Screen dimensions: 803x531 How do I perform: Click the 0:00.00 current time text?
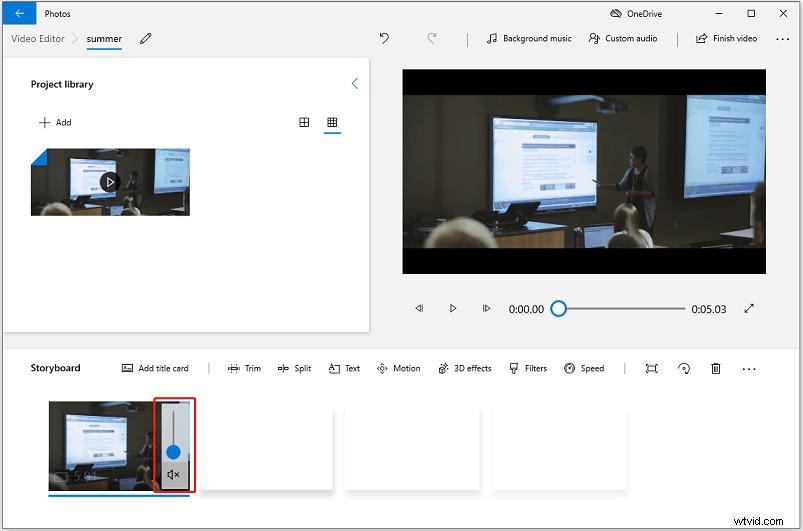[x=526, y=309]
